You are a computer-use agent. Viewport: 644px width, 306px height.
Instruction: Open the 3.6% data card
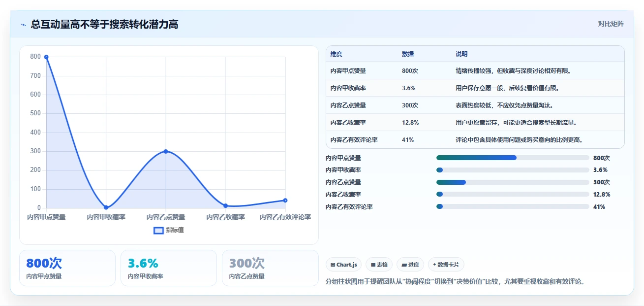click(169, 268)
